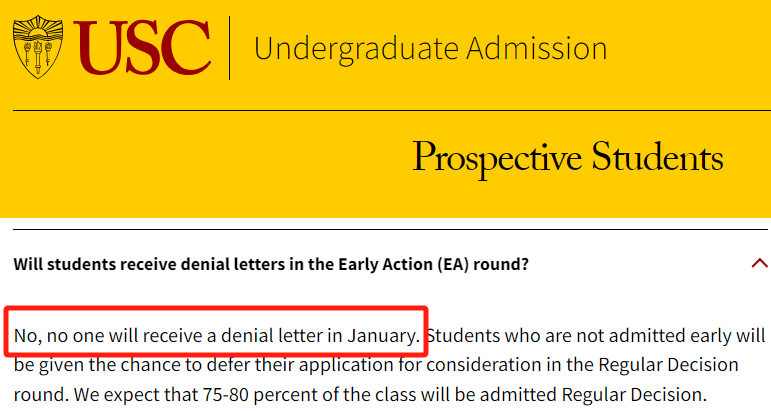Click the word January in the answer
Viewport: 771px width, 411px height.
tap(383, 335)
